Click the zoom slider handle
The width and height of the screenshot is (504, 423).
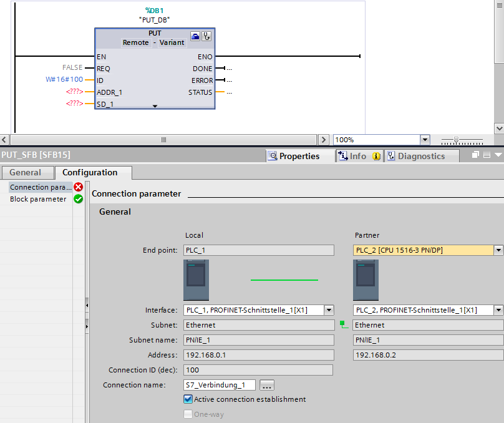457,140
